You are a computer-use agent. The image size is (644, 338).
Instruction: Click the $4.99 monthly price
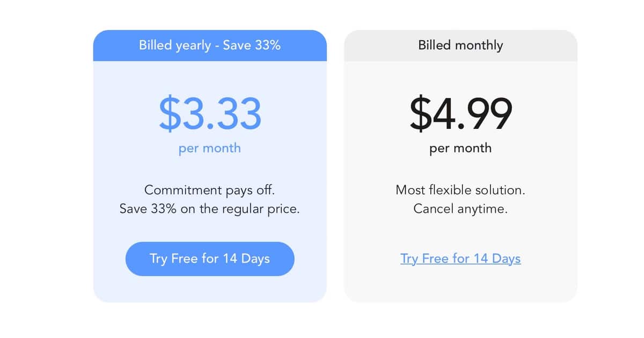point(460,114)
